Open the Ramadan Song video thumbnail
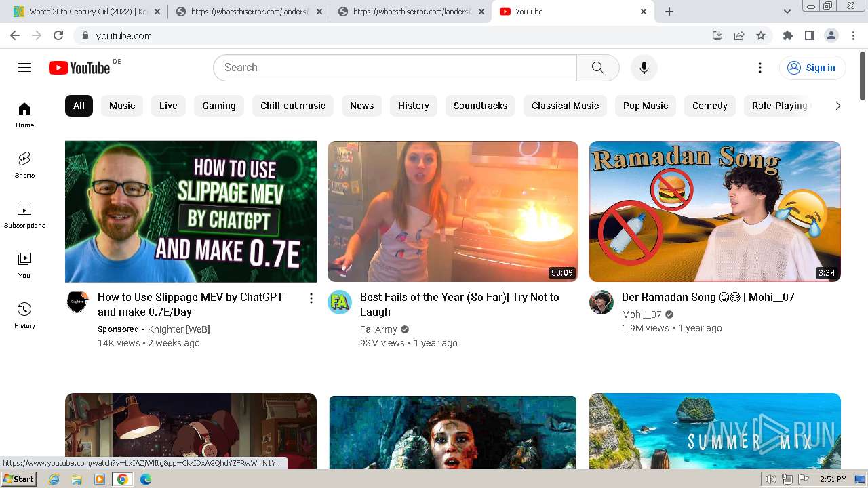 point(715,211)
